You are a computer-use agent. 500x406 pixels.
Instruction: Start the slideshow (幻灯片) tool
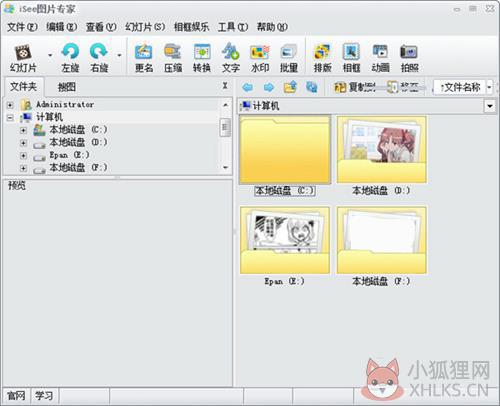23,58
